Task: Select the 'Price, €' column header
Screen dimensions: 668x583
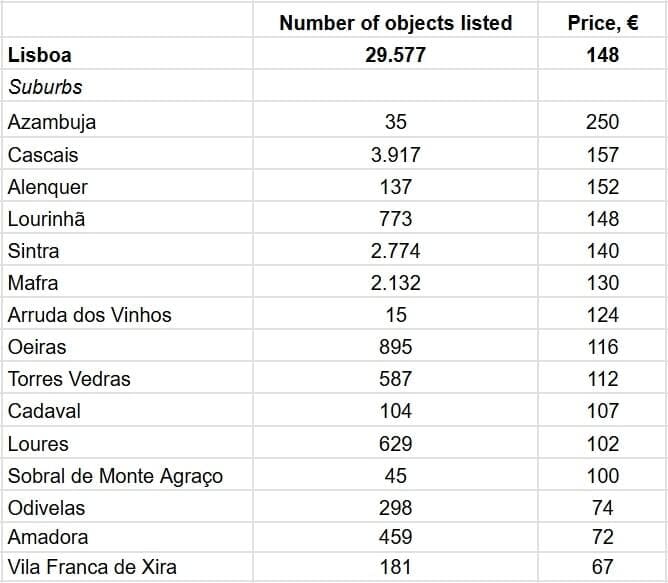Action: point(602,23)
